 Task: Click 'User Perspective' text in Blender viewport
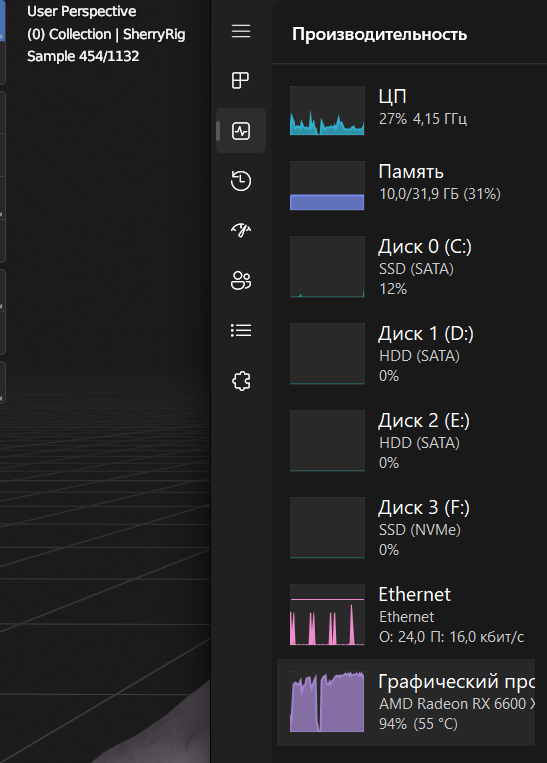point(82,11)
